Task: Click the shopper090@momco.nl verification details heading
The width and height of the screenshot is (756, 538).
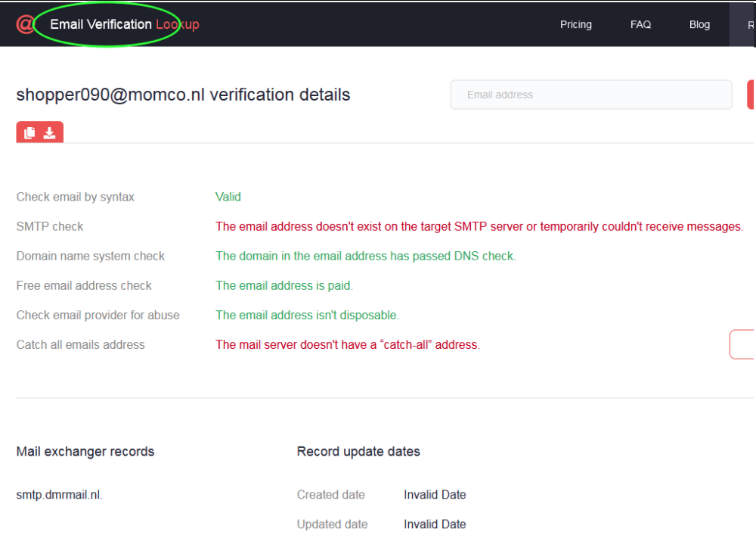Action: point(183,95)
